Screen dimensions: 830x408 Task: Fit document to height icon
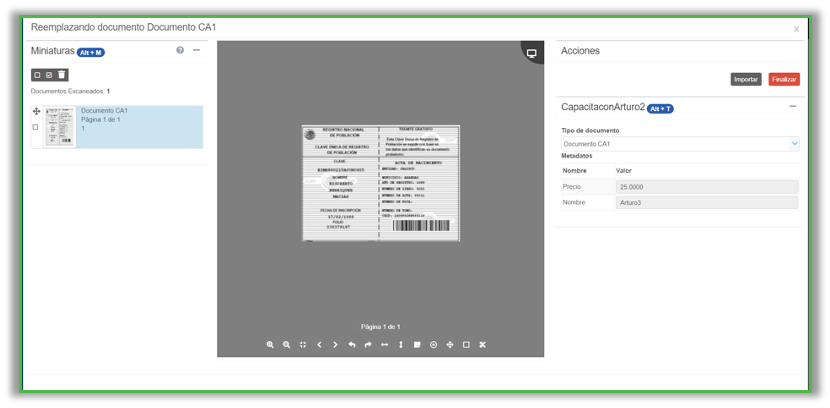point(400,345)
